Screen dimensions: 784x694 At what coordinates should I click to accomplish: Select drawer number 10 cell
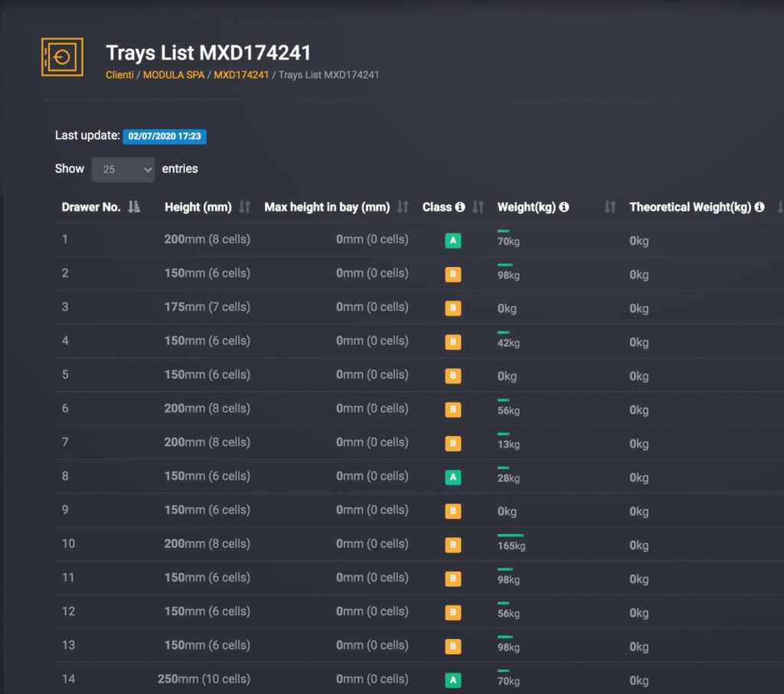point(68,543)
